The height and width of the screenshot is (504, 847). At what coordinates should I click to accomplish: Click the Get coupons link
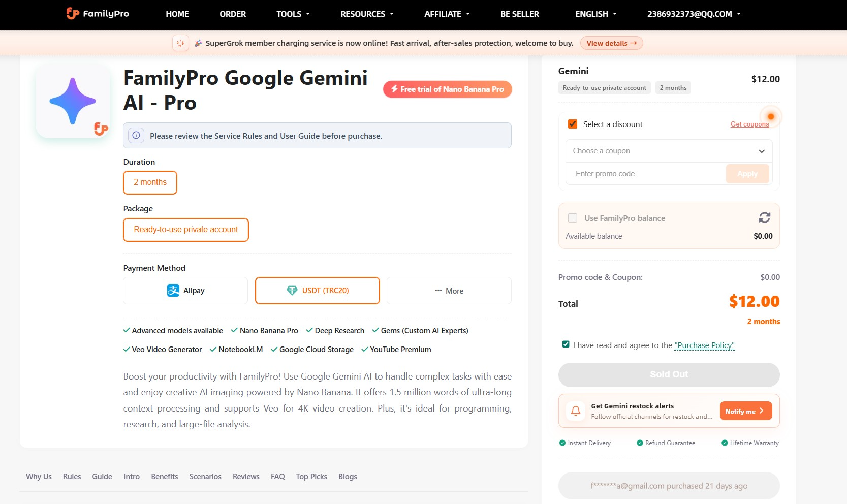[749, 124]
